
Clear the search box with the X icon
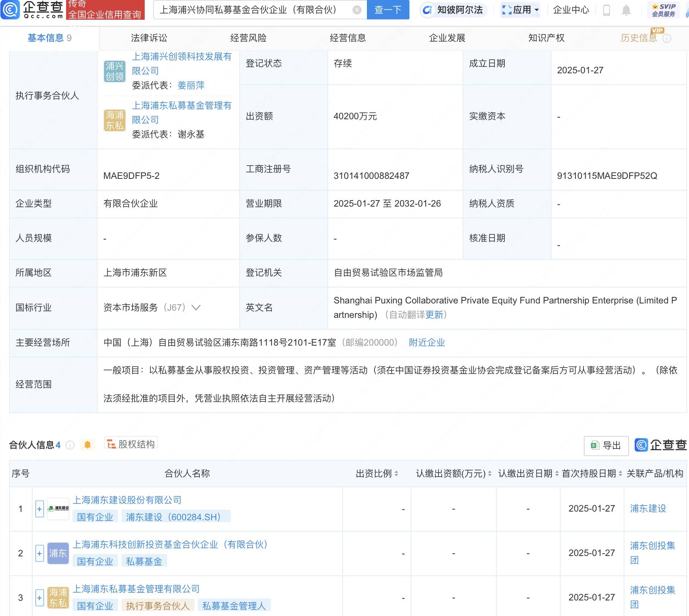pos(357,10)
